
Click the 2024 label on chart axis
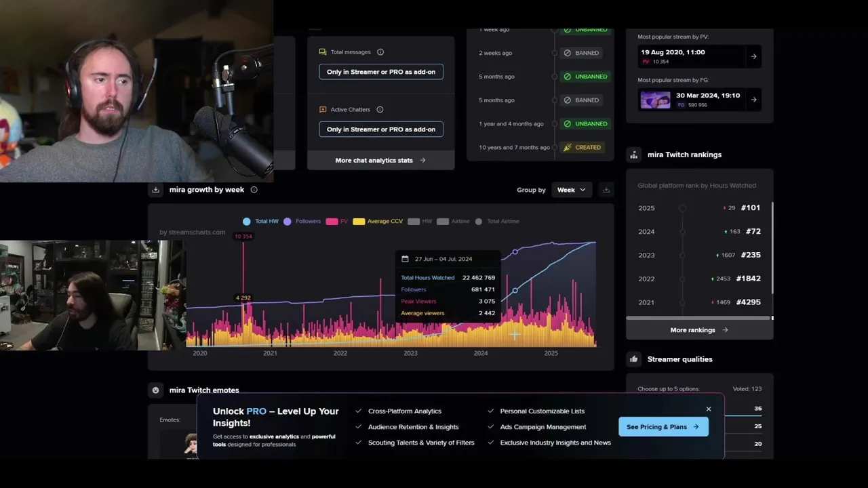[x=481, y=353]
